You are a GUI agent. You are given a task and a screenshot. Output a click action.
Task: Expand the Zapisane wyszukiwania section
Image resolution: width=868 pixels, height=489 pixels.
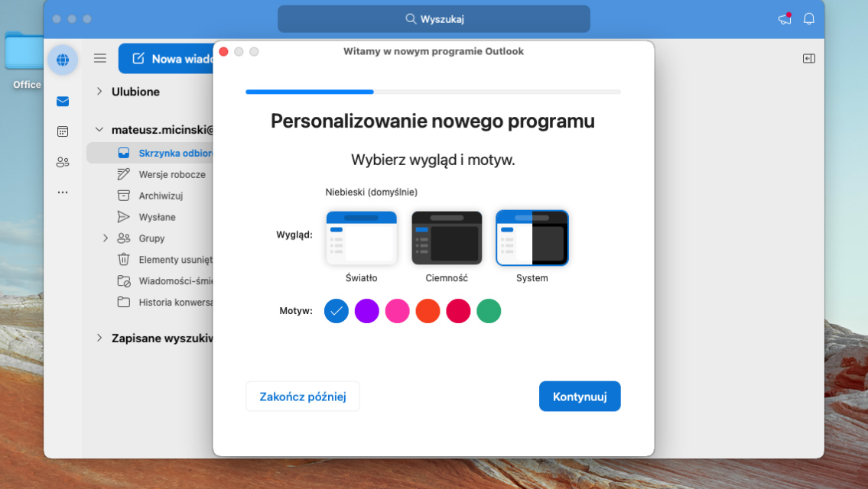[99, 338]
